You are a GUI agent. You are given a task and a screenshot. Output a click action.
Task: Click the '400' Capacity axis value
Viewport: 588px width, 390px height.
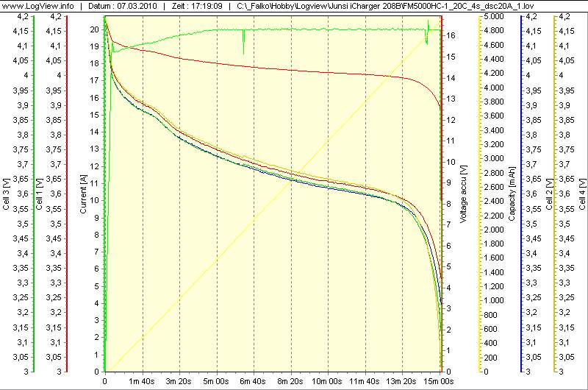pyautogui.click(x=490, y=343)
